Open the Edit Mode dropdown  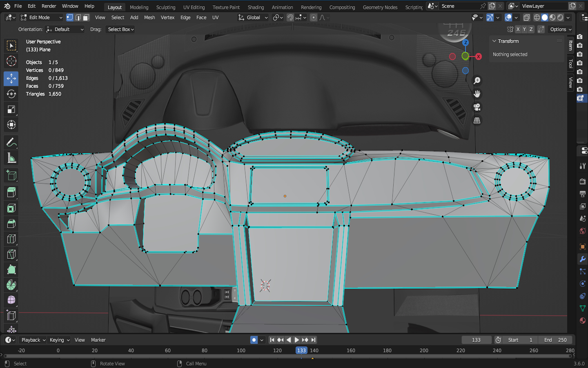pyautogui.click(x=41, y=18)
